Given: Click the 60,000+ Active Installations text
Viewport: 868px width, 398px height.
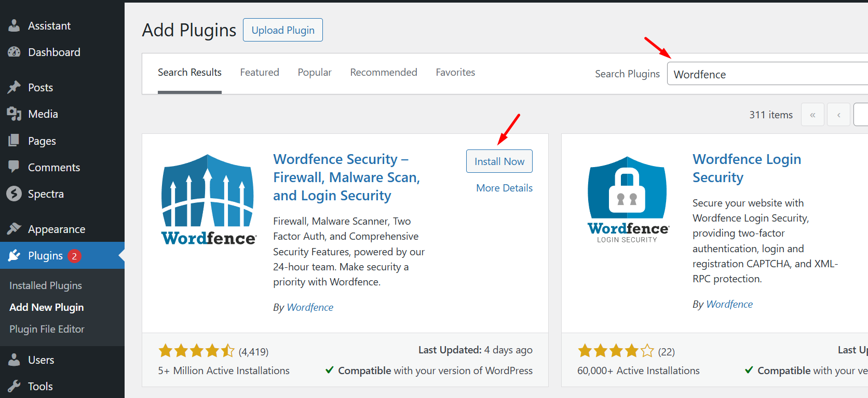Looking at the screenshot, I should pyautogui.click(x=639, y=370).
